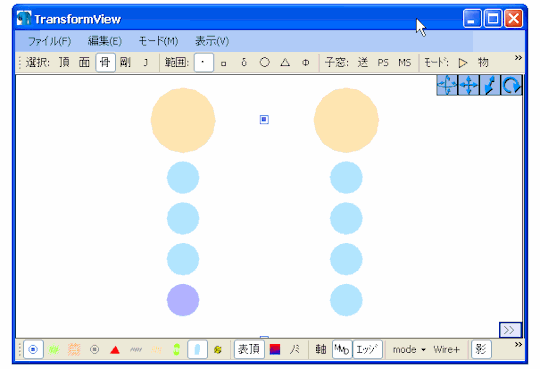
Task: Open the ファイル(F) menu
Action: point(49,41)
